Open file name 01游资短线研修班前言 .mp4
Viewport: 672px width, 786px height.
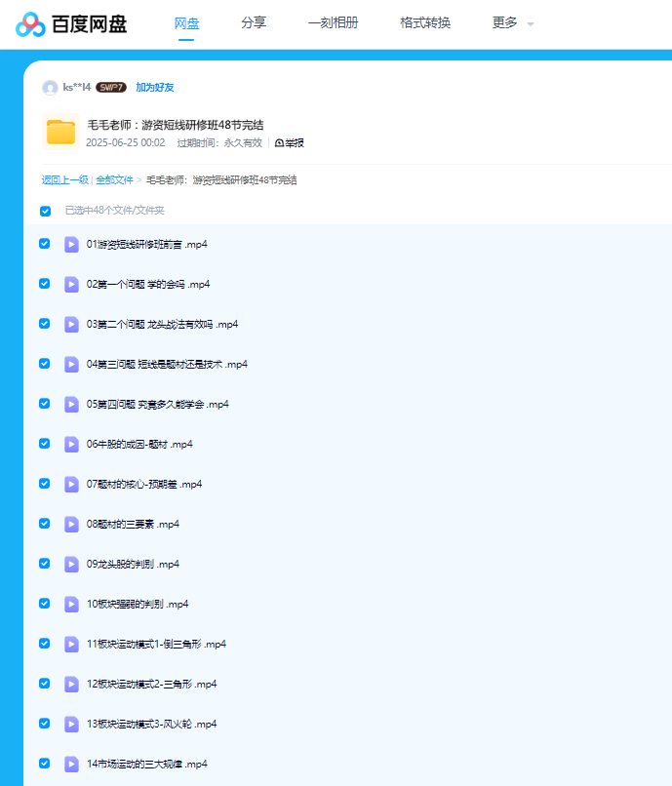click(x=147, y=244)
